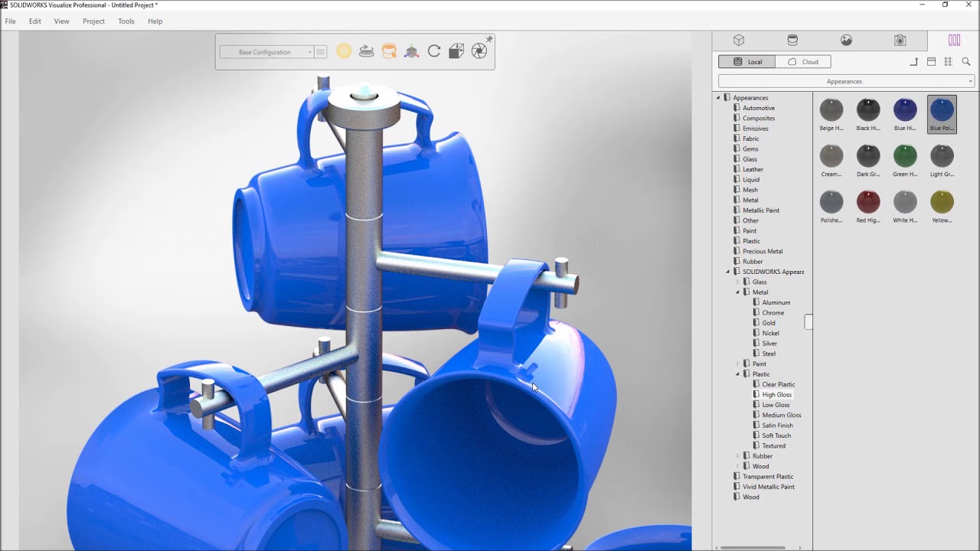
Task: Click the turntable icon in main toolbar
Action: (367, 51)
